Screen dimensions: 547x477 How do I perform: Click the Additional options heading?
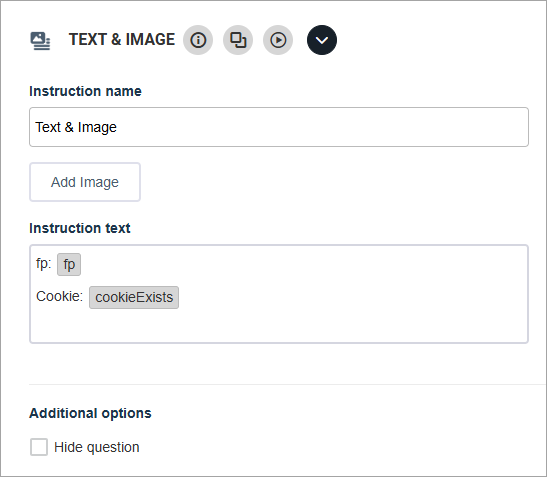(x=90, y=413)
